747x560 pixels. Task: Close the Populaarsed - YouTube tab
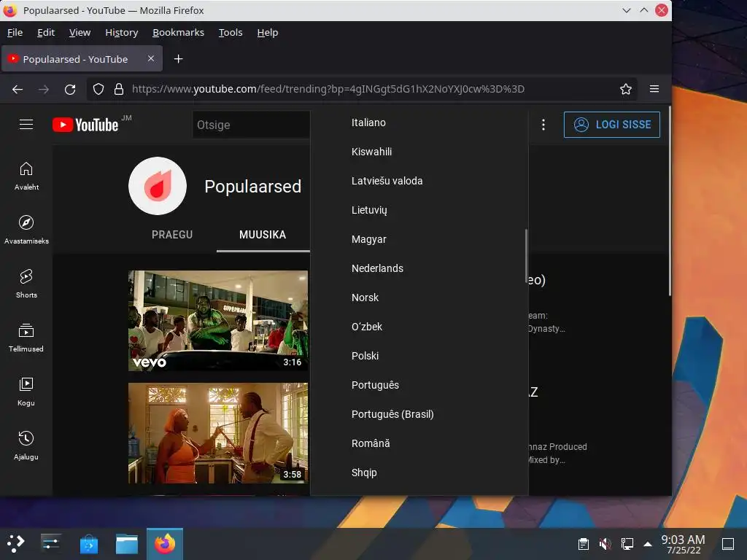pos(150,58)
